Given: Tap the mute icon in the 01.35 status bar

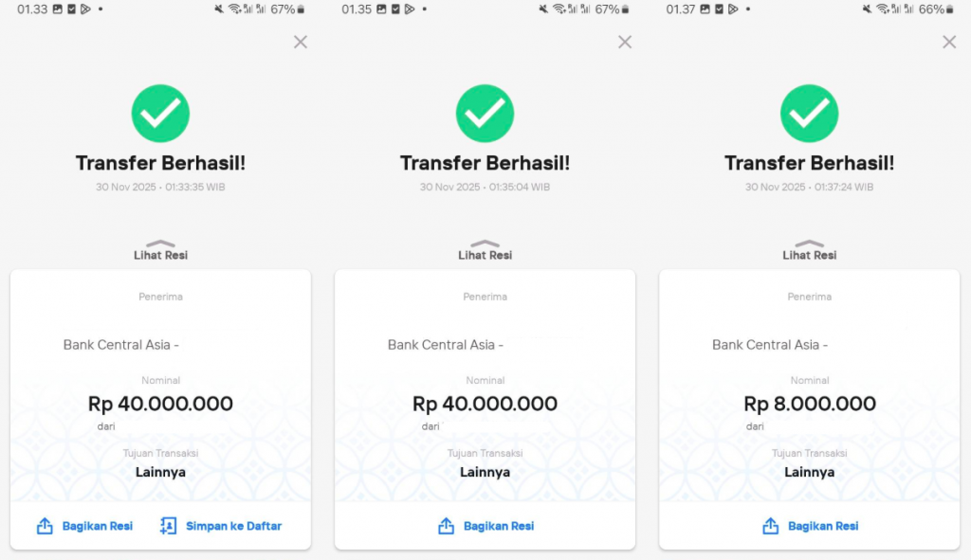Looking at the screenshot, I should point(543,9).
